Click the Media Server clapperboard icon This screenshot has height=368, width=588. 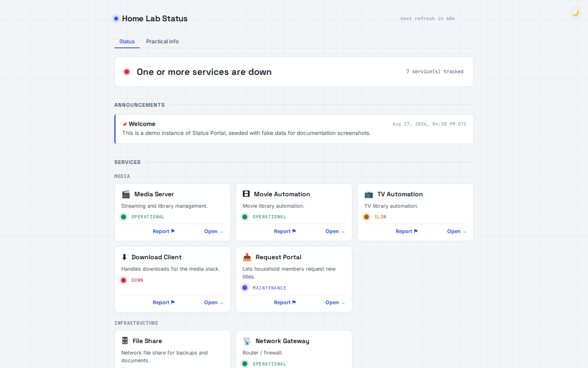126,194
